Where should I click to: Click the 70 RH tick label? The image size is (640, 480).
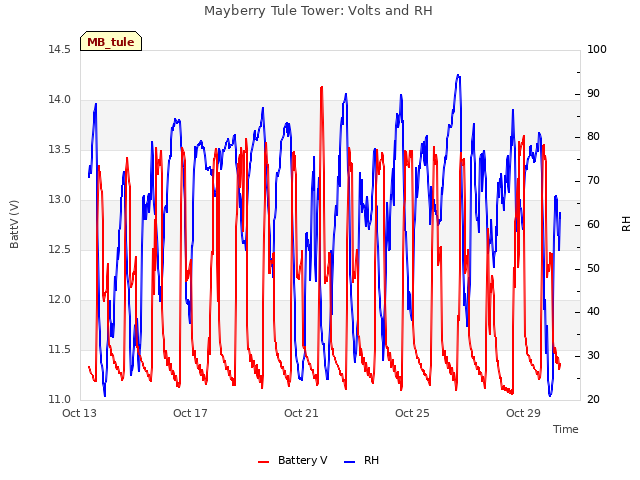593,180
